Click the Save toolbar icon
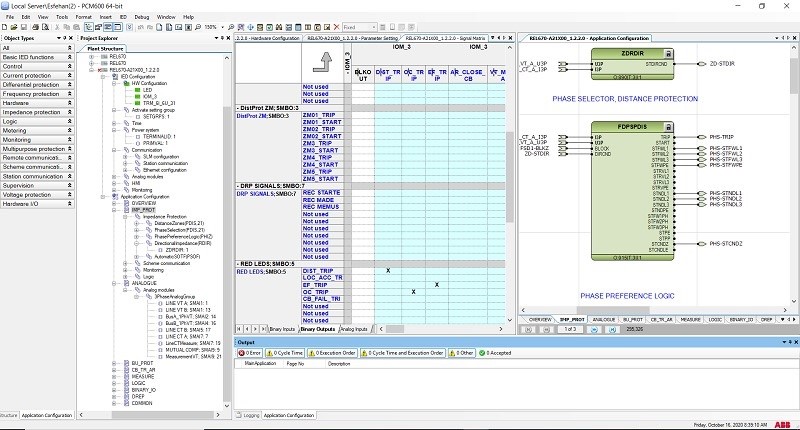This screenshot has width=800, height=430. click(x=26, y=27)
